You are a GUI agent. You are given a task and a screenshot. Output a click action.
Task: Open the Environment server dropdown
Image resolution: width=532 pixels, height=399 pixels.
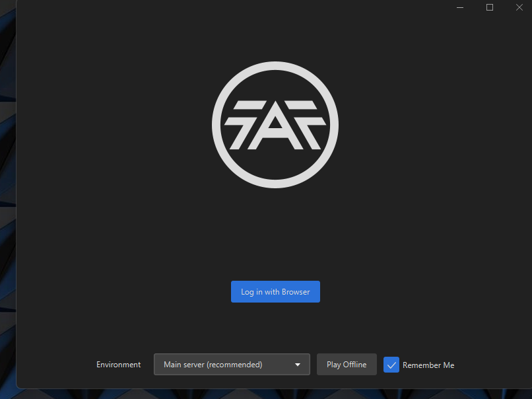pyautogui.click(x=232, y=365)
